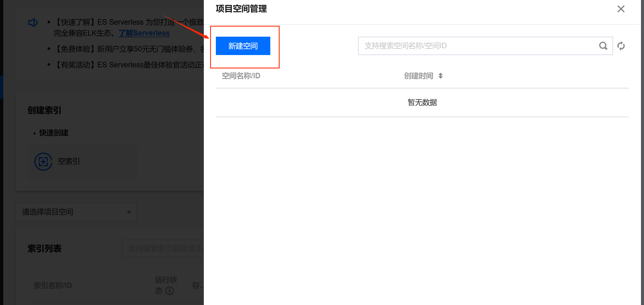Screen dimensions: 644x305
Task: Select the 空索引 creation card
Action: coord(82,162)
